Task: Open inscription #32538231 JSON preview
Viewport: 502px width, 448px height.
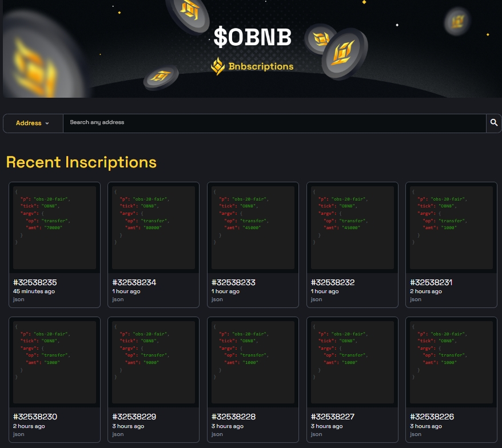Action: (x=451, y=227)
